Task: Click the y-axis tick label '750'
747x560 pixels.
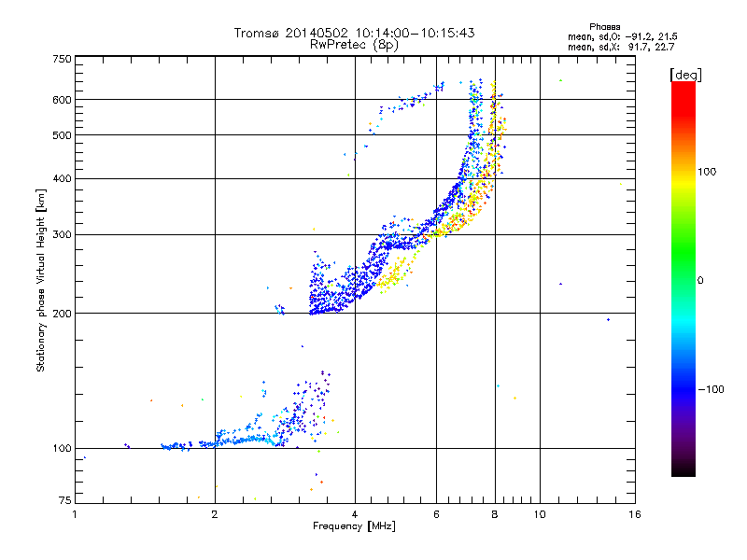Action: 62,59
